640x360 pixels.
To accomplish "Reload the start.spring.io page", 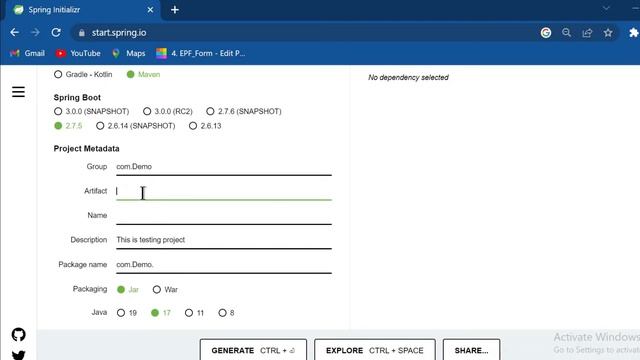I will point(56,33).
